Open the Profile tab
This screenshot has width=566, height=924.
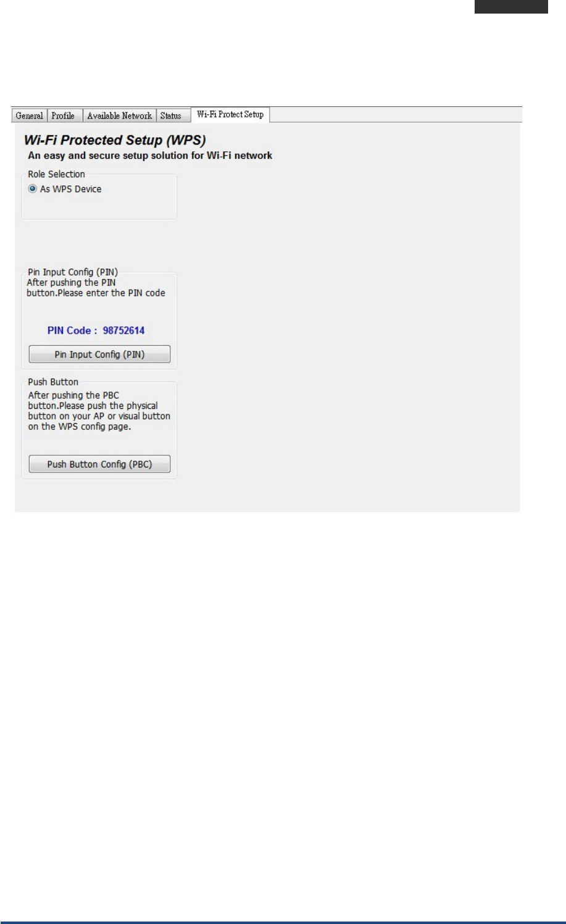pos(63,115)
